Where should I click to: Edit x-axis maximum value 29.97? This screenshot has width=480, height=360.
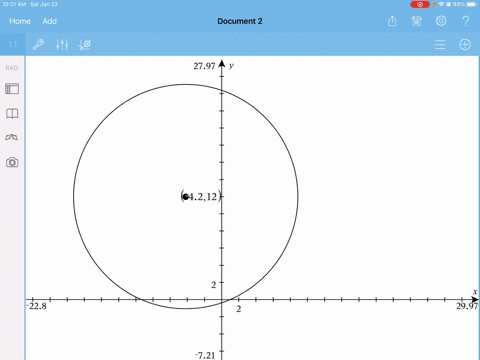(x=467, y=306)
